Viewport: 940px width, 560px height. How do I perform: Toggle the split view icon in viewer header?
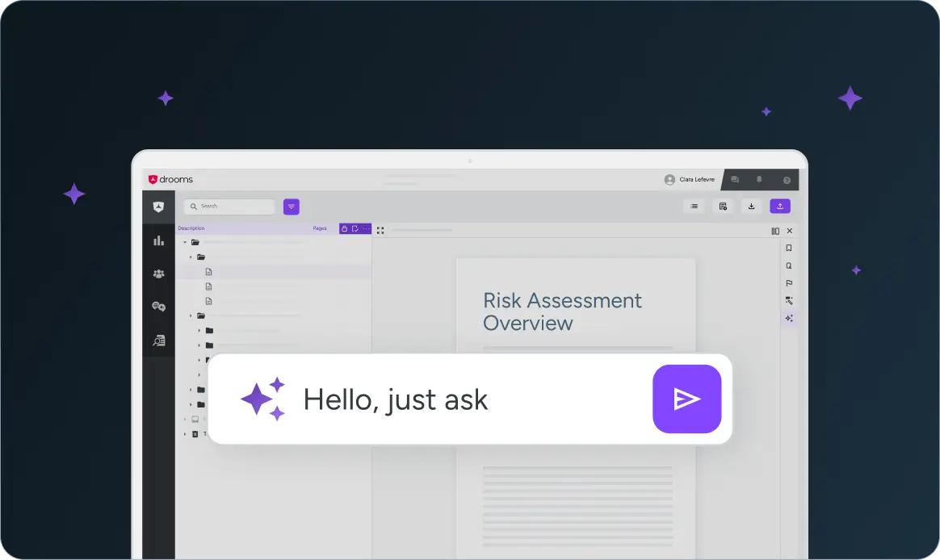pos(775,232)
